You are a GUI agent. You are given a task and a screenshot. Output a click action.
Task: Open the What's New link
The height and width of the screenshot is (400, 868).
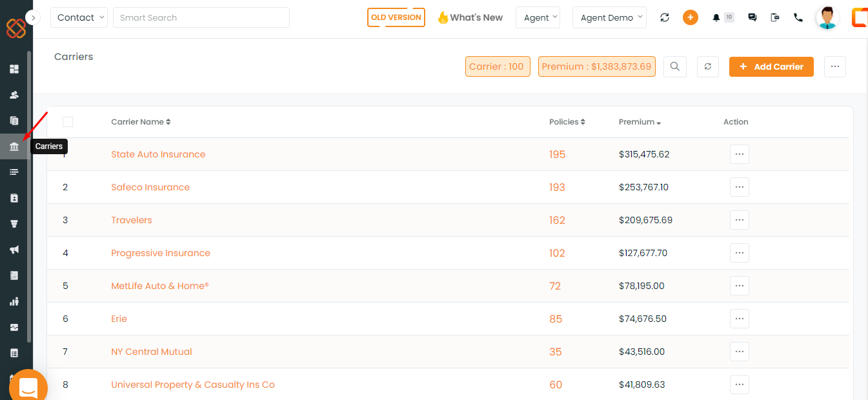(470, 17)
